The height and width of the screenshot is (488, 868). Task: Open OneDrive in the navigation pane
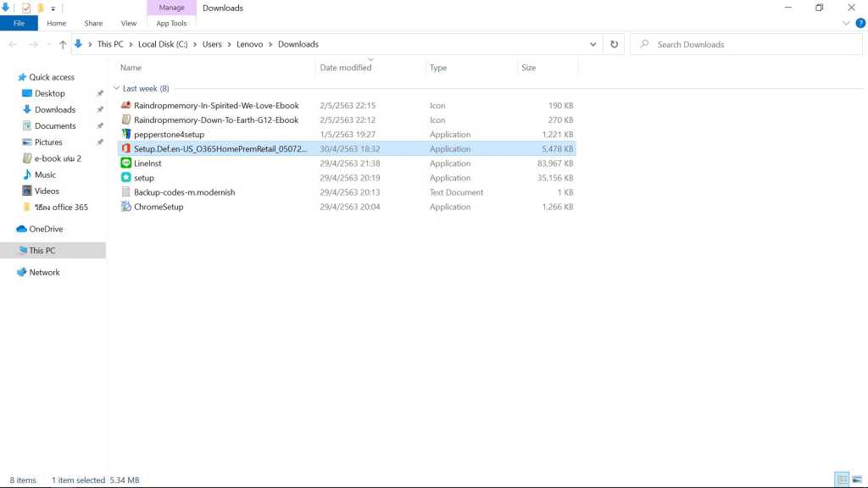(x=46, y=229)
